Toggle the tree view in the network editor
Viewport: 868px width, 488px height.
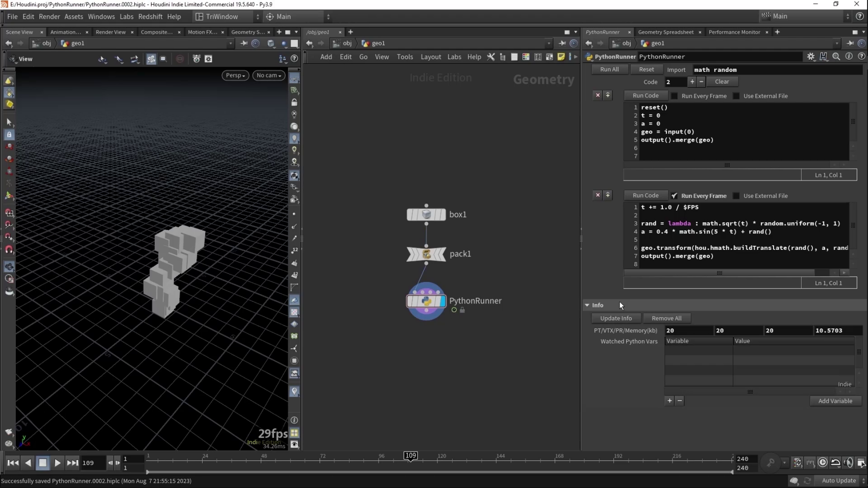pyautogui.click(x=503, y=57)
